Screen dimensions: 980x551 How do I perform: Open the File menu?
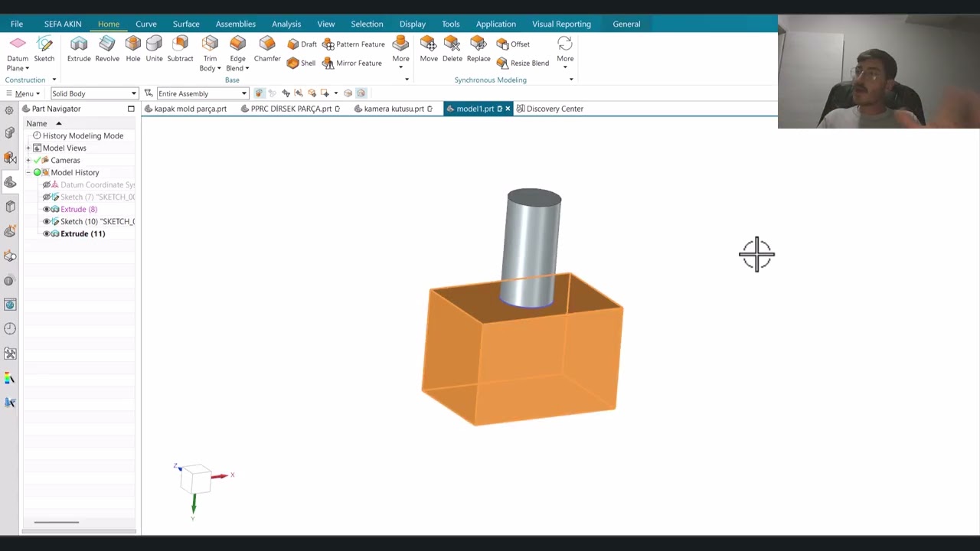pos(17,24)
